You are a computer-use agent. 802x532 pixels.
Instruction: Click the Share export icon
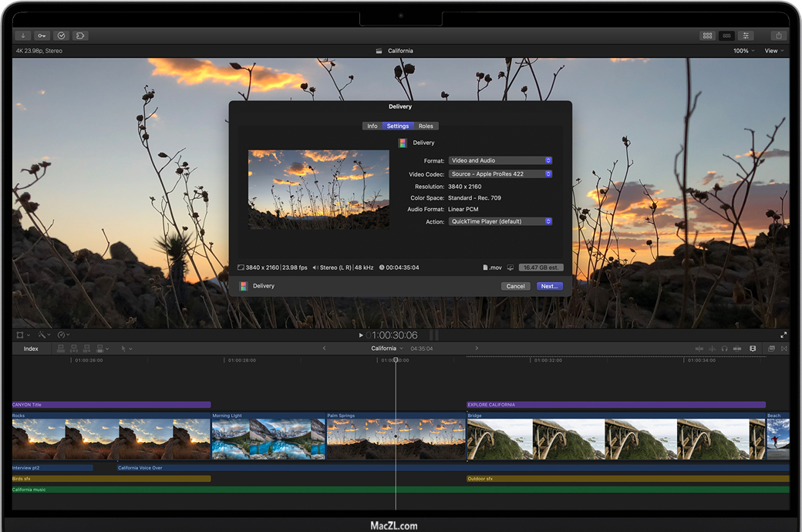tap(778, 35)
